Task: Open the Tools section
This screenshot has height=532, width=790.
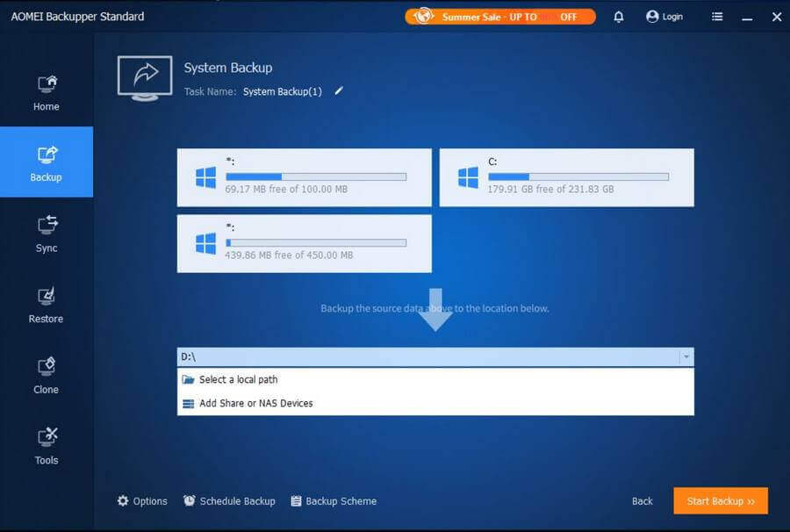Action: pyautogui.click(x=47, y=445)
